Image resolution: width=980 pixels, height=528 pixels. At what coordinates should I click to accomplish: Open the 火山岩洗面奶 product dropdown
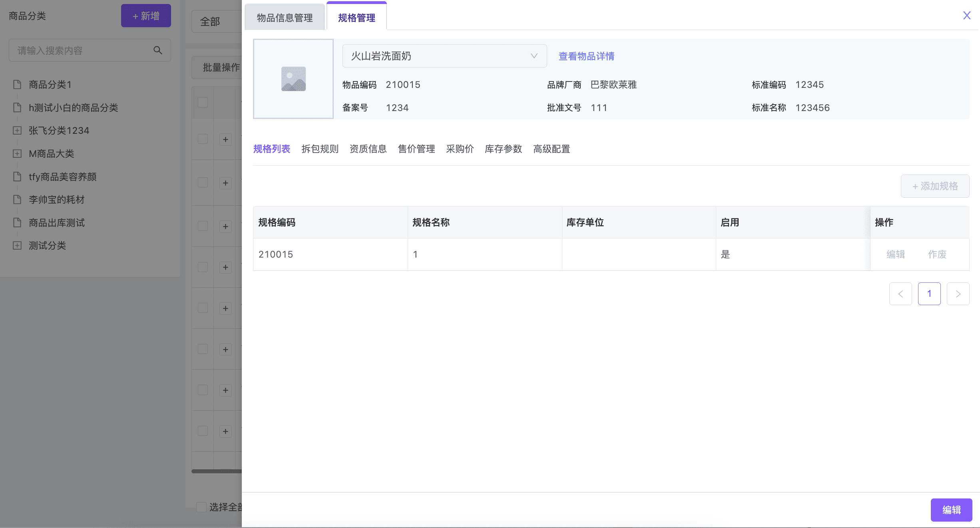click(x=444, y=56)
